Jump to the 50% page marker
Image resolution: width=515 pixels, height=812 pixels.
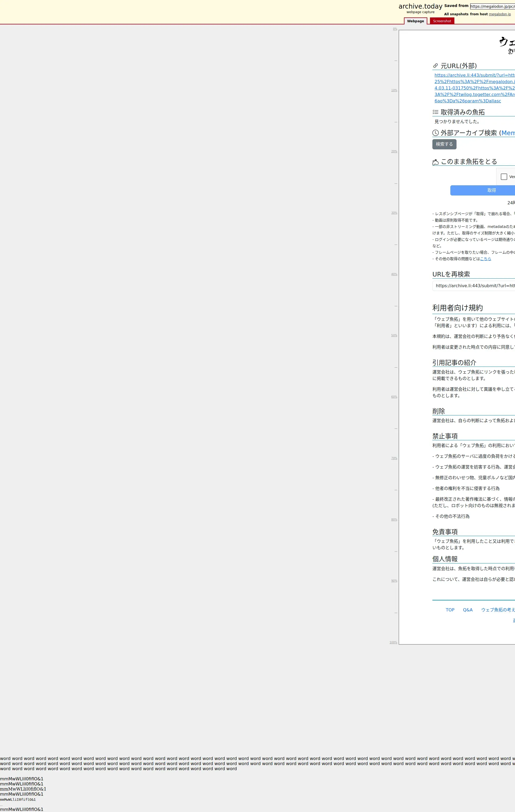[394, 335]
